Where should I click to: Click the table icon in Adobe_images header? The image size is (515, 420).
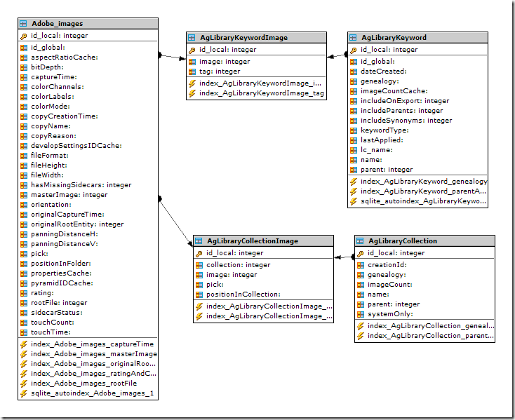[x=23, y=24]
